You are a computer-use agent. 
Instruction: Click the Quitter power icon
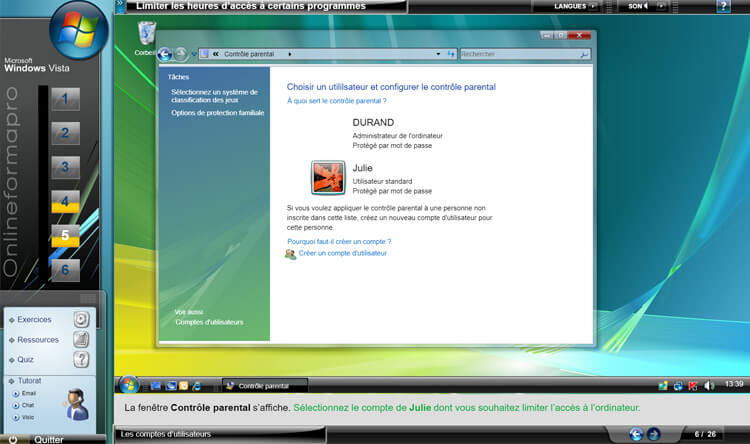tap(13, 439)
